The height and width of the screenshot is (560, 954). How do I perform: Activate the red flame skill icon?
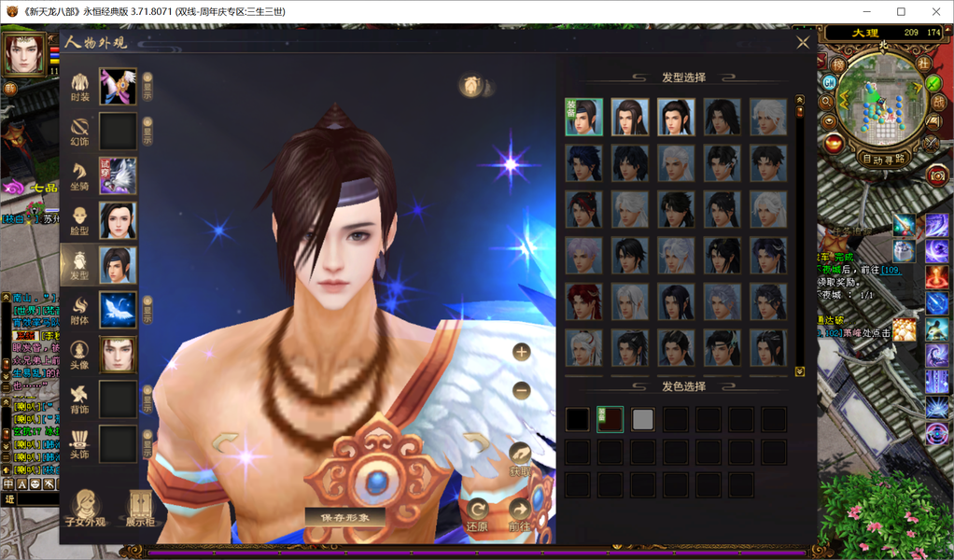(937, 275)
